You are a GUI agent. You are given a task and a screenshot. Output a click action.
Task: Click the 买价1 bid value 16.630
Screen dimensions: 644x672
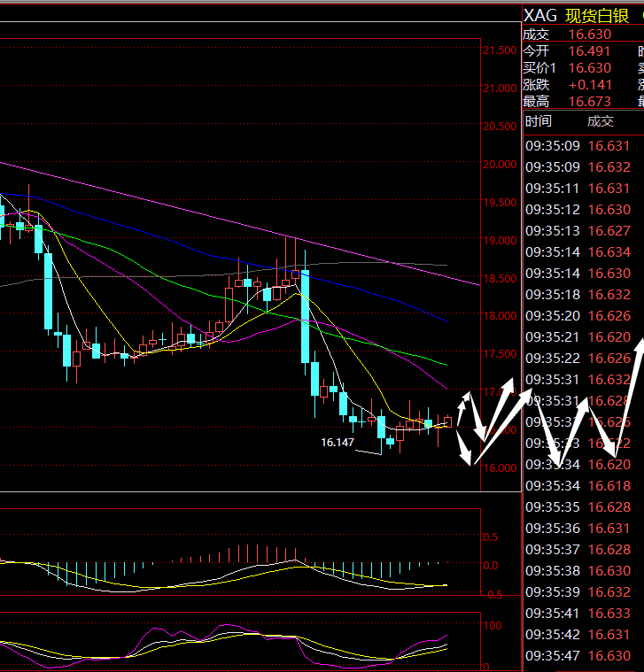coord(590,67)
